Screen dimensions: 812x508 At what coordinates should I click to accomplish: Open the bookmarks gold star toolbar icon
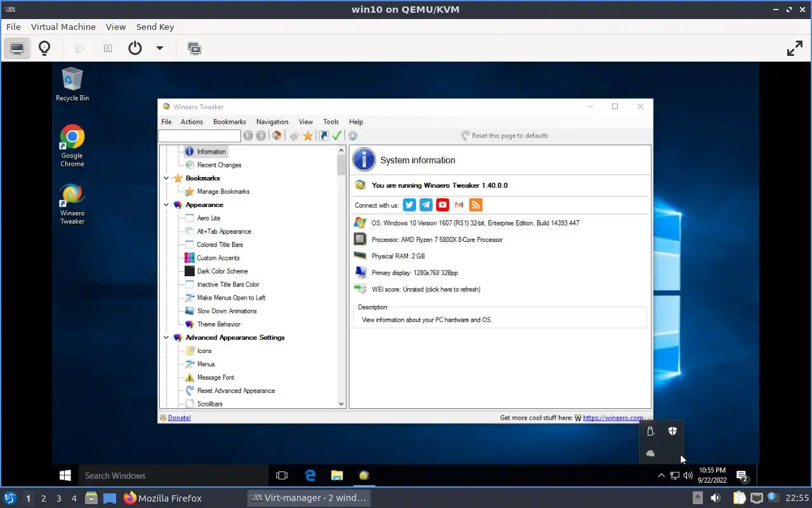tap(308, 136)
